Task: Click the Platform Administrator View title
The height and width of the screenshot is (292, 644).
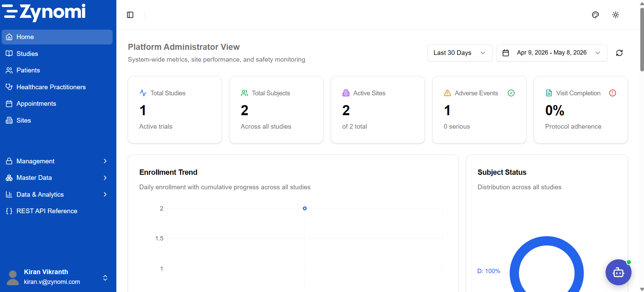Action: click(x=184, y=47)
